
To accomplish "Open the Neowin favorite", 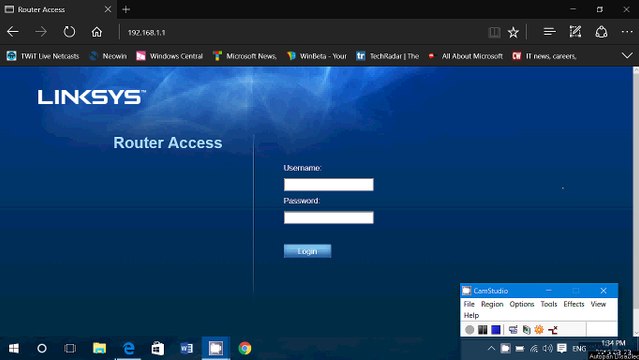I will [108, 56].
